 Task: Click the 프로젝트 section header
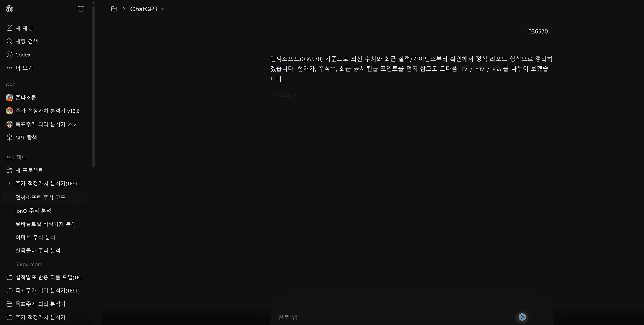[16, 157]
